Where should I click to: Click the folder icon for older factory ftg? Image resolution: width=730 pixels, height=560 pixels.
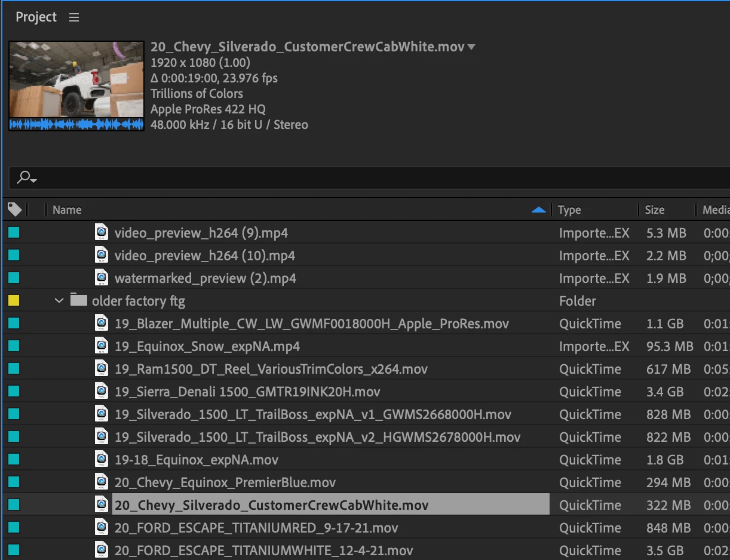click(79, 300)
